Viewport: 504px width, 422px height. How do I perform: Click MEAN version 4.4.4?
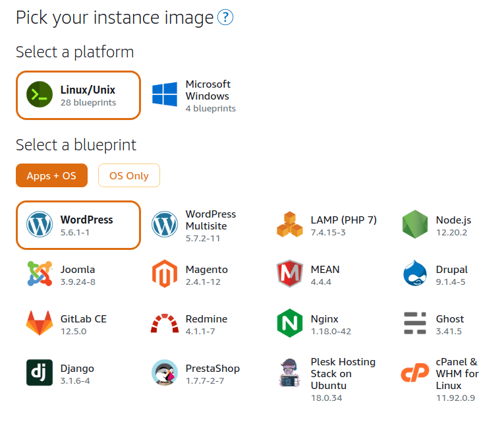[321, 282]
